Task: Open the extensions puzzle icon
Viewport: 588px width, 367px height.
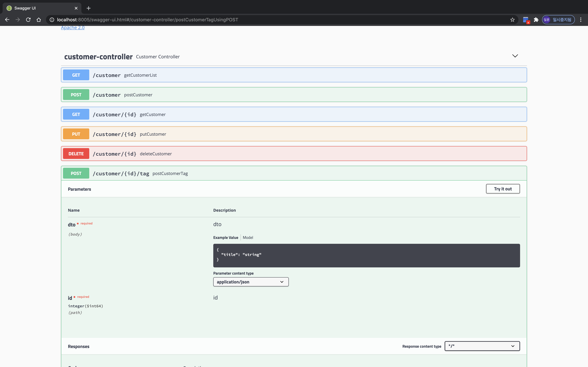Action: point(536,20)
